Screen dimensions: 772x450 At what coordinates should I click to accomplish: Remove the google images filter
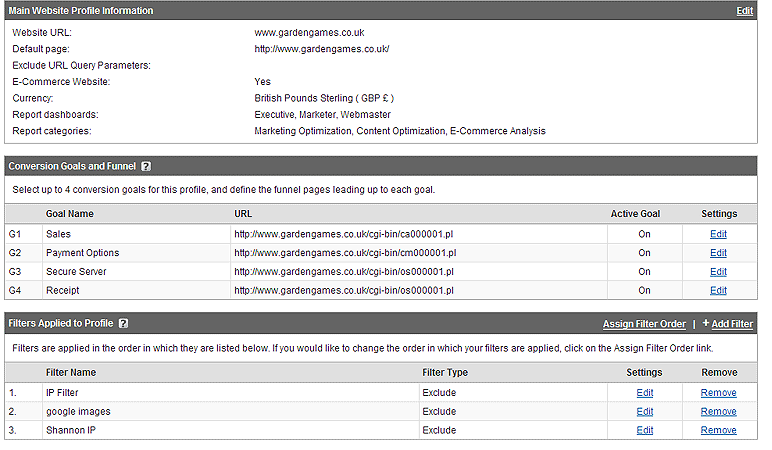pyautogui.click(x=718, y=411)
